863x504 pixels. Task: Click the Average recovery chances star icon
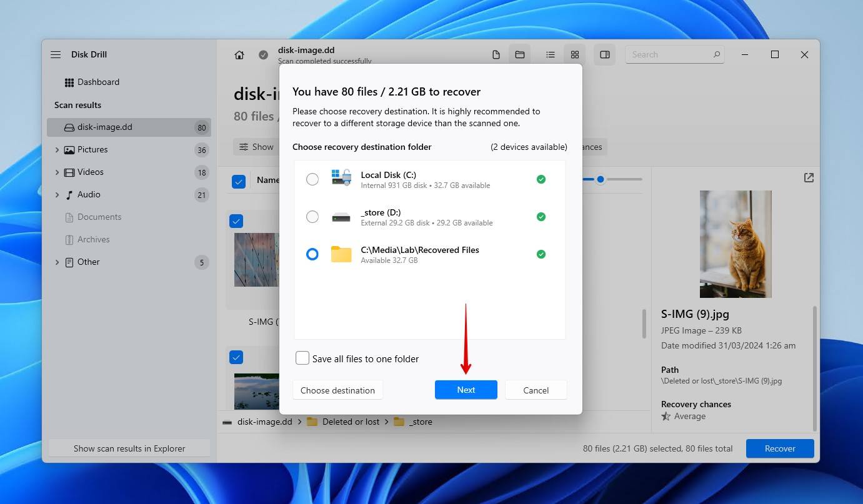pos(666,416)
